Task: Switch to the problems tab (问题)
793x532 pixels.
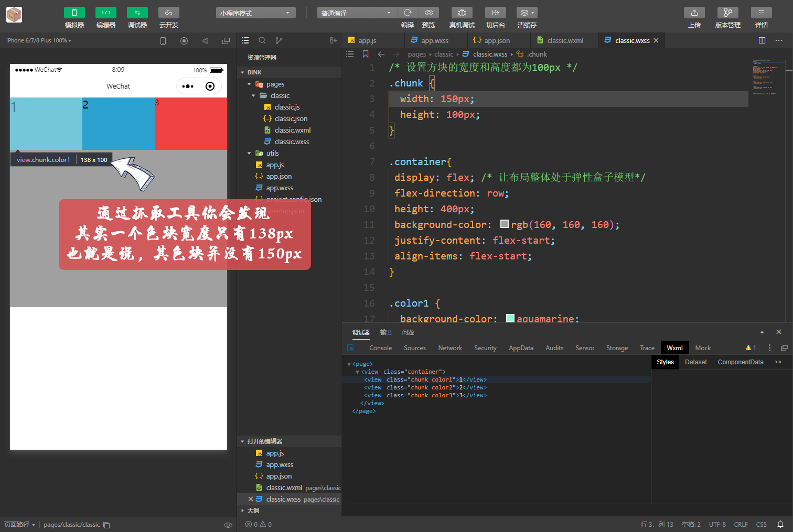Action: [x=408, y=332]
